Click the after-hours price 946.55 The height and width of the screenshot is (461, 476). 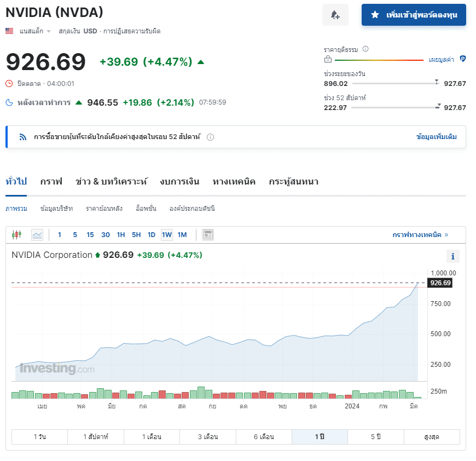[103, 102]
